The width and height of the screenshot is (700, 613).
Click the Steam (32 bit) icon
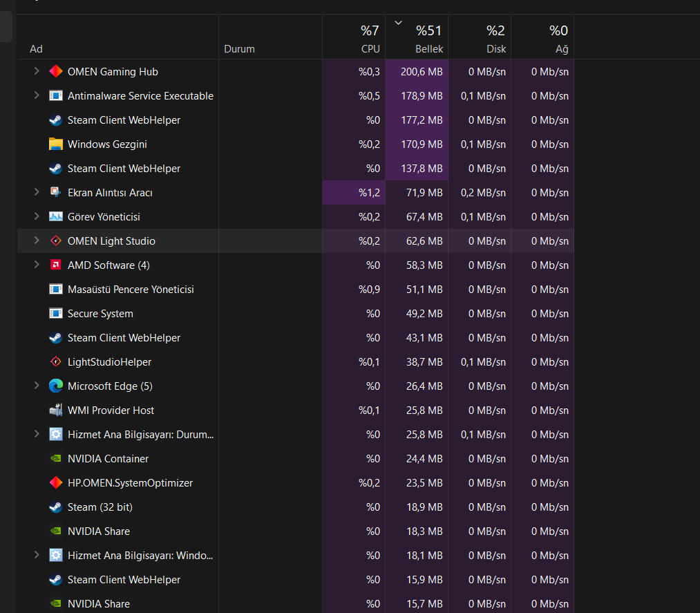tap(56, 507)
